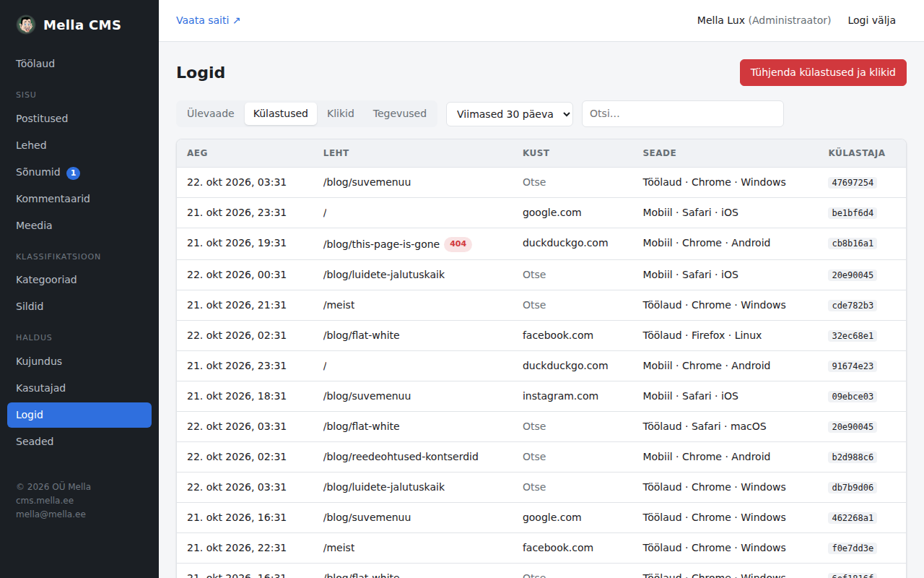Click Töölaud · Safari · macOS device cell
924x578 pixels.
(x=705, y=426)
